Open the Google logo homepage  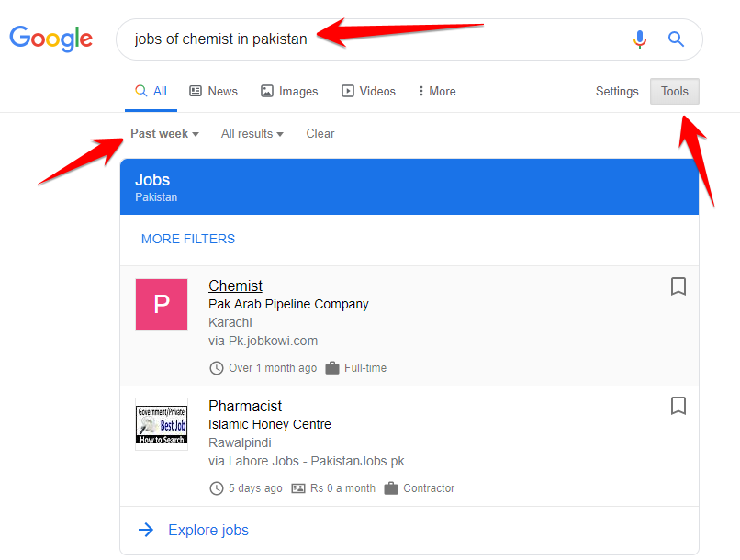click(x=51, y=39)
